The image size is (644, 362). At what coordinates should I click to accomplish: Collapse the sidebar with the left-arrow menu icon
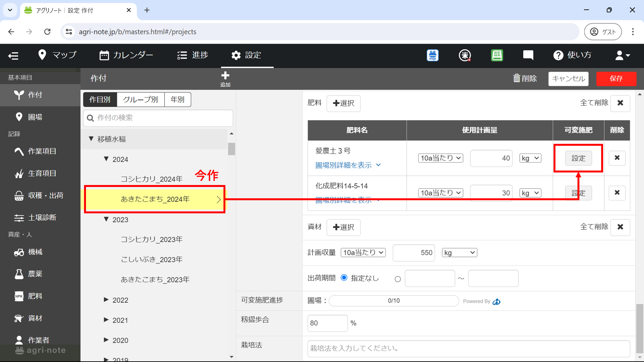click(x=13, y=56)
